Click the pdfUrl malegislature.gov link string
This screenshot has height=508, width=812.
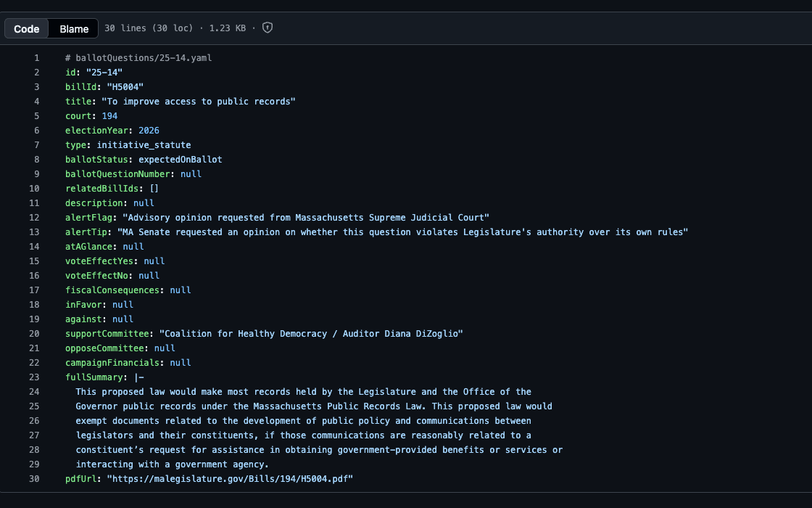click(230, 479)
